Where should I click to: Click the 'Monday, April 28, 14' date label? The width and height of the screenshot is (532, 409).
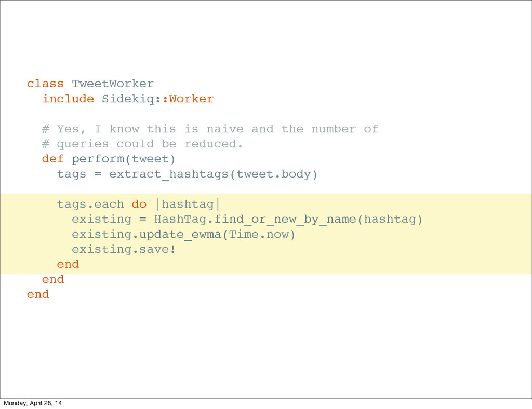pos(32,403)
